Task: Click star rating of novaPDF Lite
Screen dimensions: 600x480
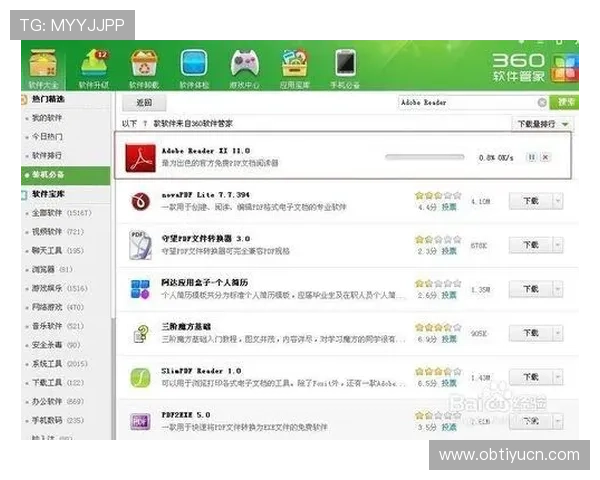Action: click(x=438, y=196)
